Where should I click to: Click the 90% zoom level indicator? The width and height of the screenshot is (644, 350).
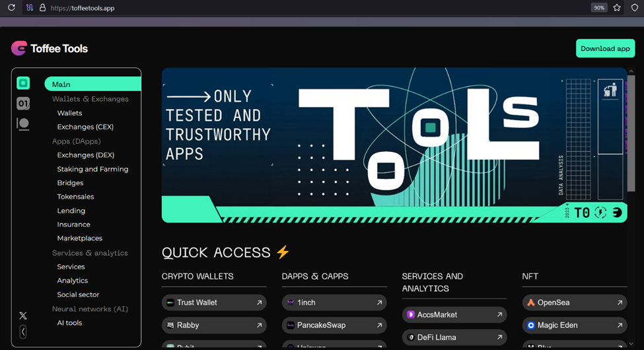point(599,7)
